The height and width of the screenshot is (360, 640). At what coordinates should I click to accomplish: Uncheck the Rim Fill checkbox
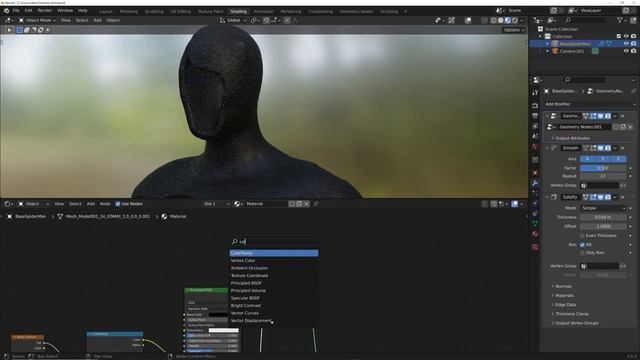pyautogui.click(x=582, y=244)
